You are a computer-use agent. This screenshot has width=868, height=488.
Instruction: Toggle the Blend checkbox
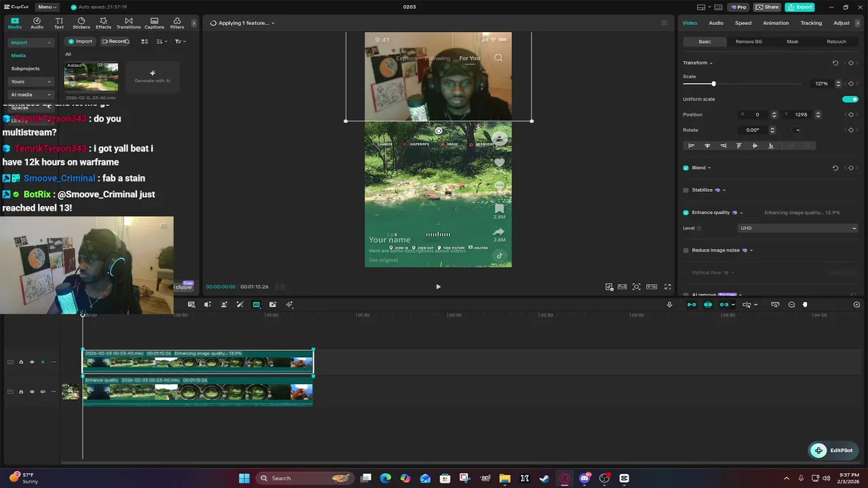click(686, 167)
